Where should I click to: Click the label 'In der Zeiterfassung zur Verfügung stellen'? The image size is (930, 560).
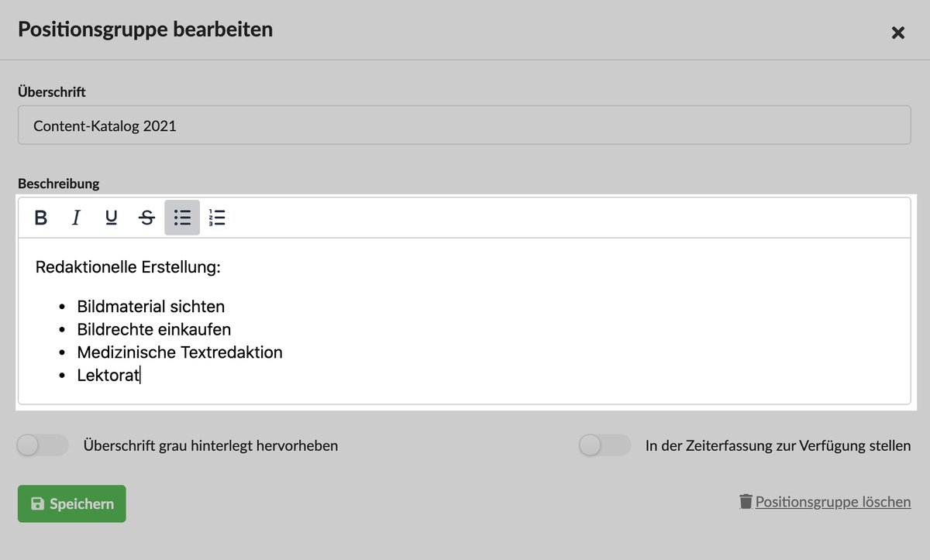point(778,446)
